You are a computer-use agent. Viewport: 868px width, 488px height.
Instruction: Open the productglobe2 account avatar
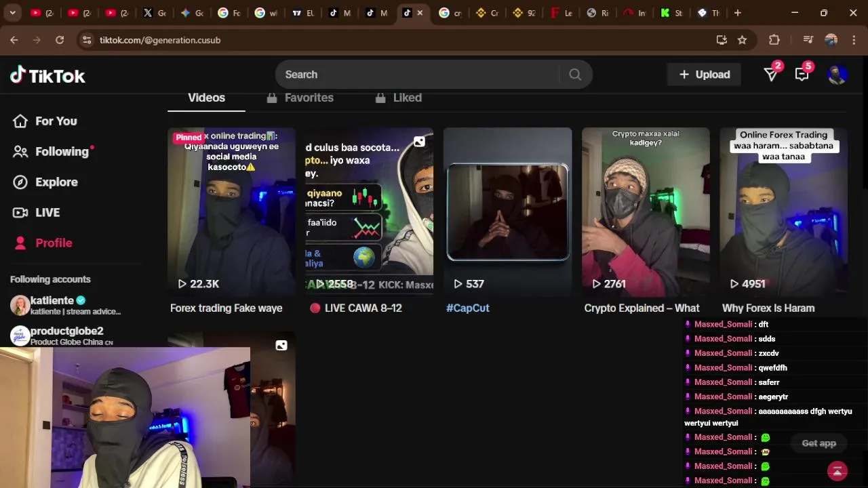(20, 336)
